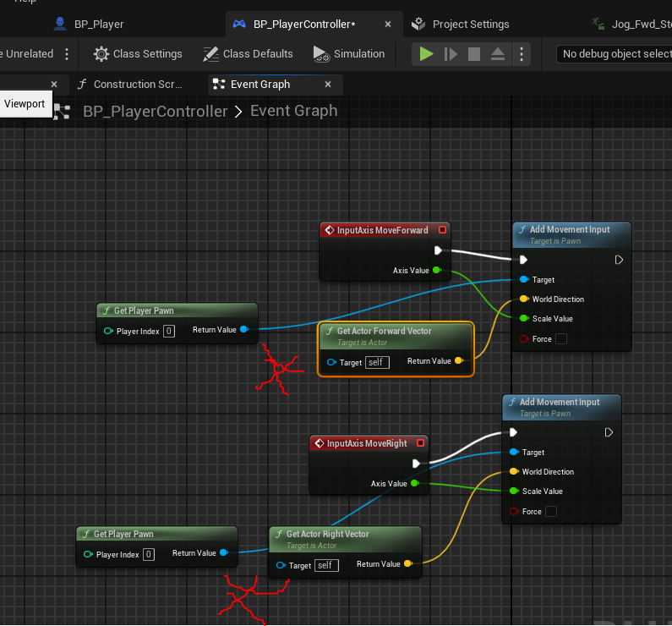672x626 pixels.
Task: Click lower Add Movement Input exec output pin
Action: pyautogui.click(x=608, y=432)
